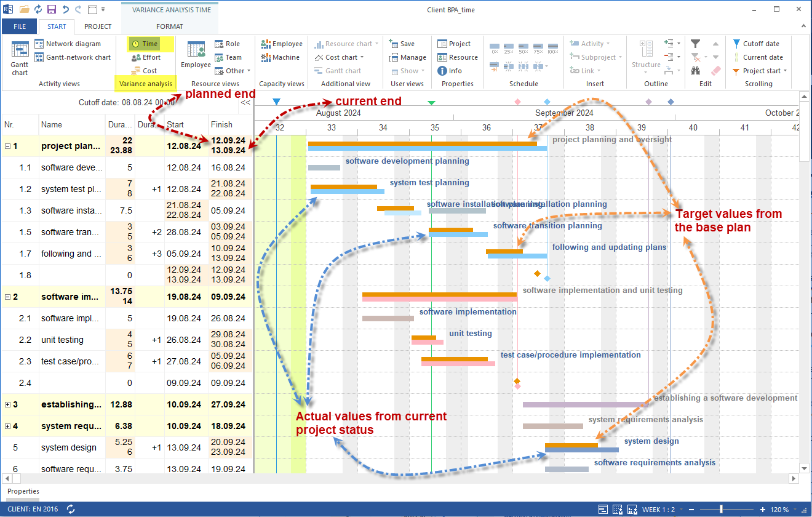This screenshot has width=812, height=517.
Task: Collapse activity 2 software implementation
Action: (7, 297)
